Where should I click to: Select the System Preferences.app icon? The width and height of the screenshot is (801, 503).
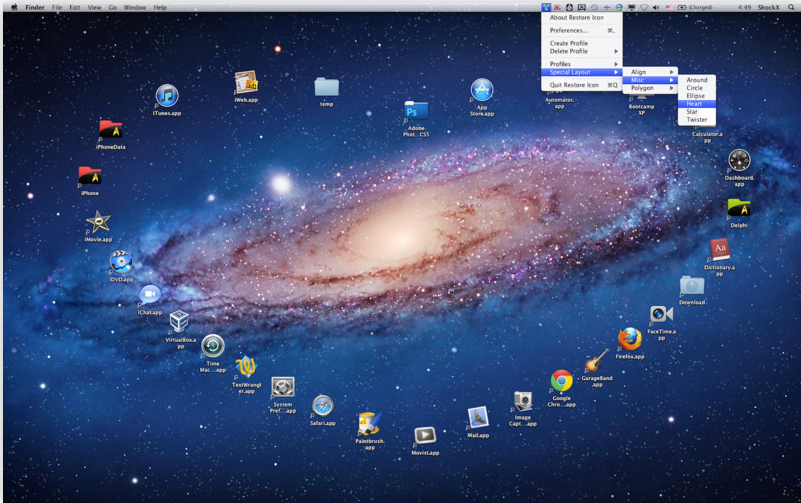(282, 388)
